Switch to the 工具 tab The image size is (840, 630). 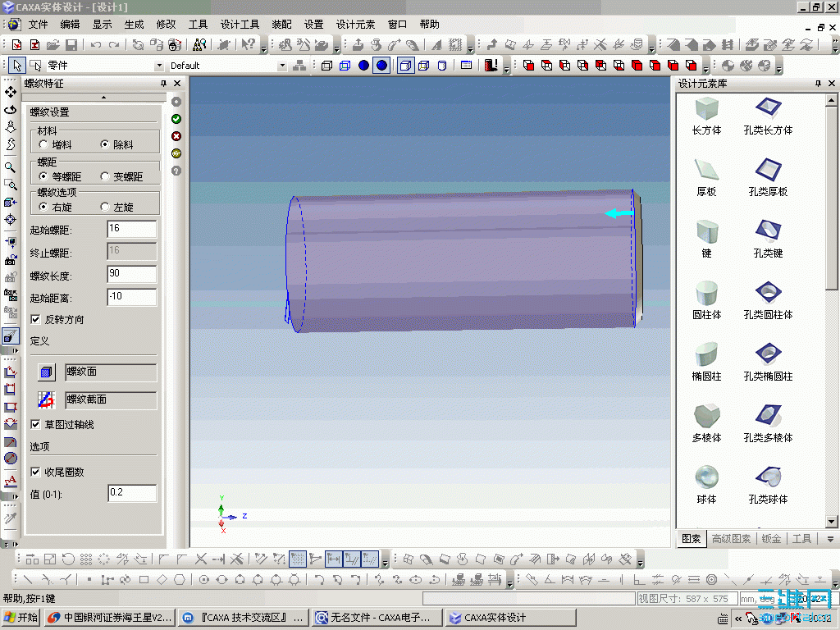pyautogui.click(x=802, y=539)
